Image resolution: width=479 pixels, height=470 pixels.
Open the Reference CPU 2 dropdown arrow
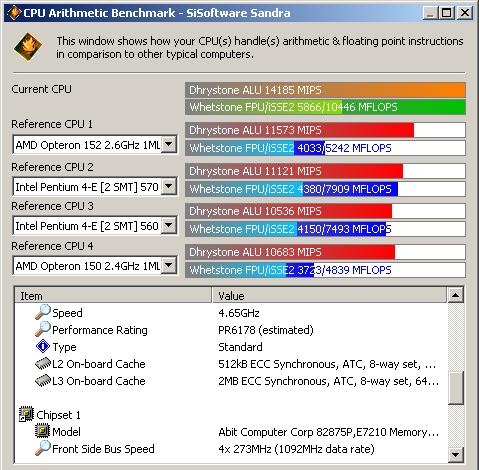[x=169, y=186]
